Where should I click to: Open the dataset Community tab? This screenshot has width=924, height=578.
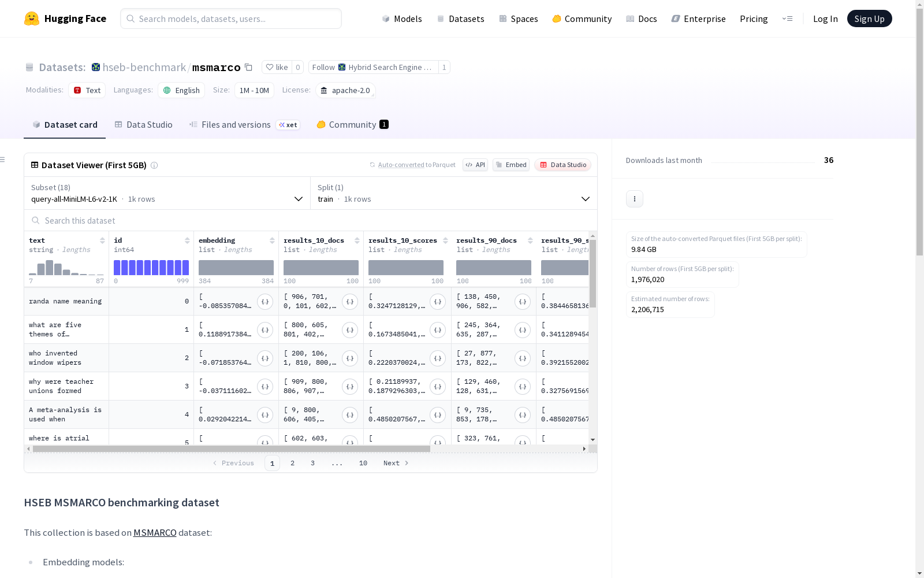tap(352, 125)
